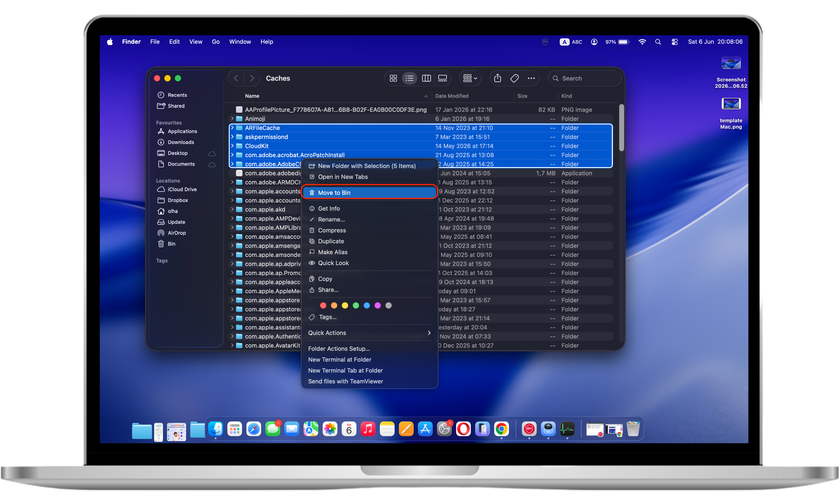Open the Go menu in menu bar
Image resolution: width=840 pixels, height=504 pixels.
tap(216, 42)
